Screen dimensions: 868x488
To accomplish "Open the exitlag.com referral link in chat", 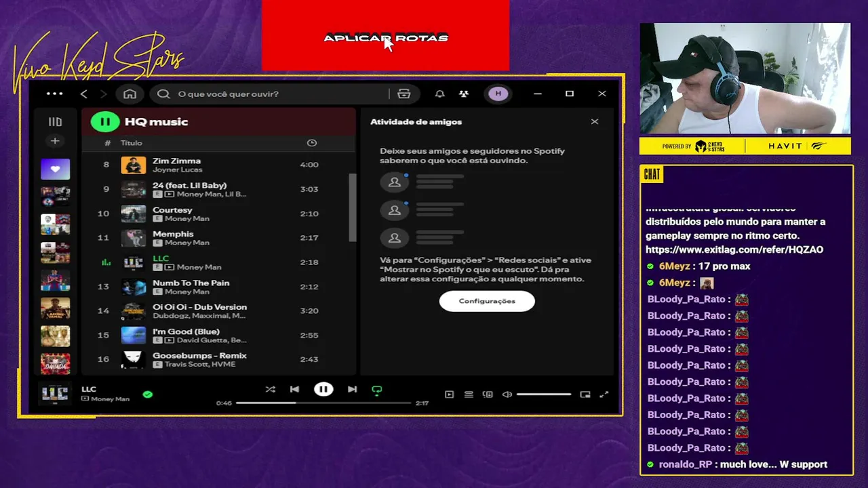I will click(734, 249).
